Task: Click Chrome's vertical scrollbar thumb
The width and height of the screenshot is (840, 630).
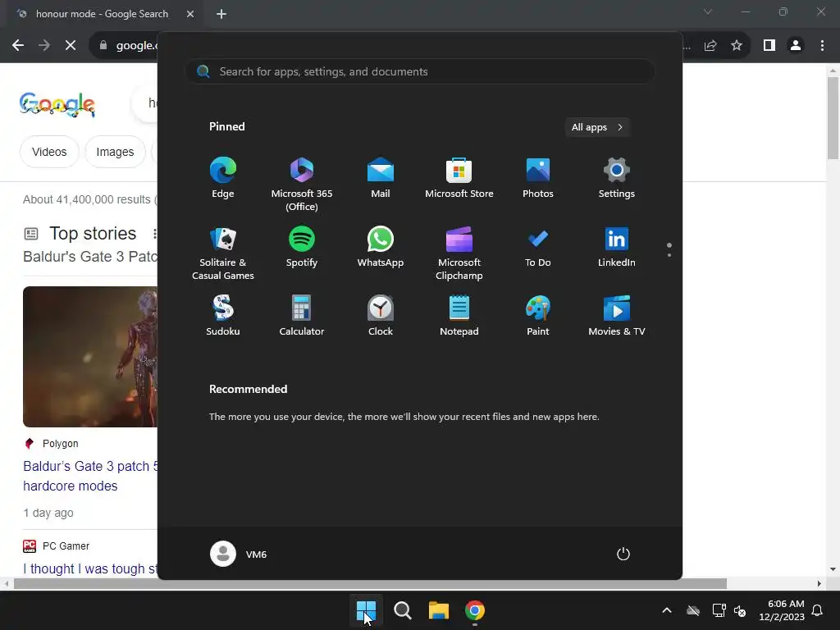Action: (x=833, y=118)
